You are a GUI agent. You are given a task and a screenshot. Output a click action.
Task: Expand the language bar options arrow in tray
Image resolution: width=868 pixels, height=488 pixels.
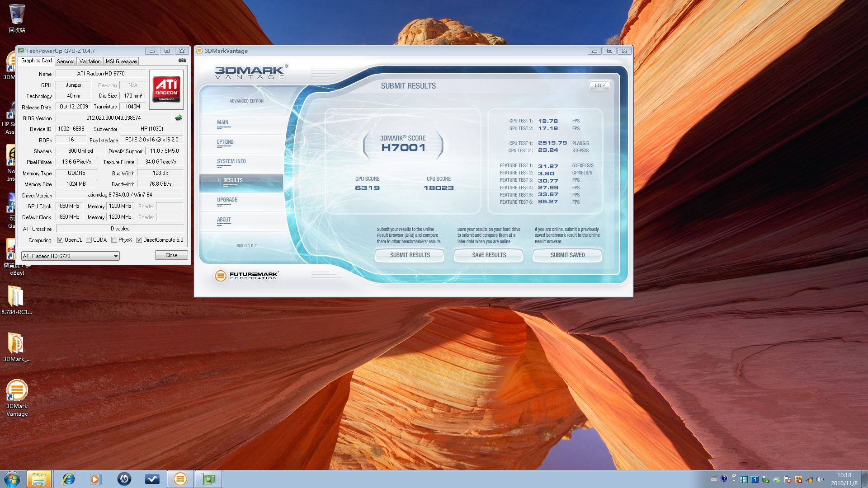pyautogui.click(x=734, y=481)
